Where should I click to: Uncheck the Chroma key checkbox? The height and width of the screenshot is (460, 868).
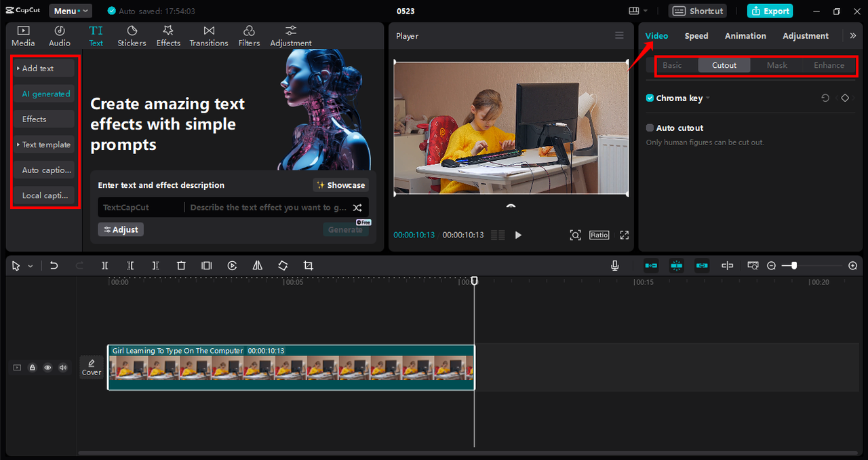(x=650, y=98)
